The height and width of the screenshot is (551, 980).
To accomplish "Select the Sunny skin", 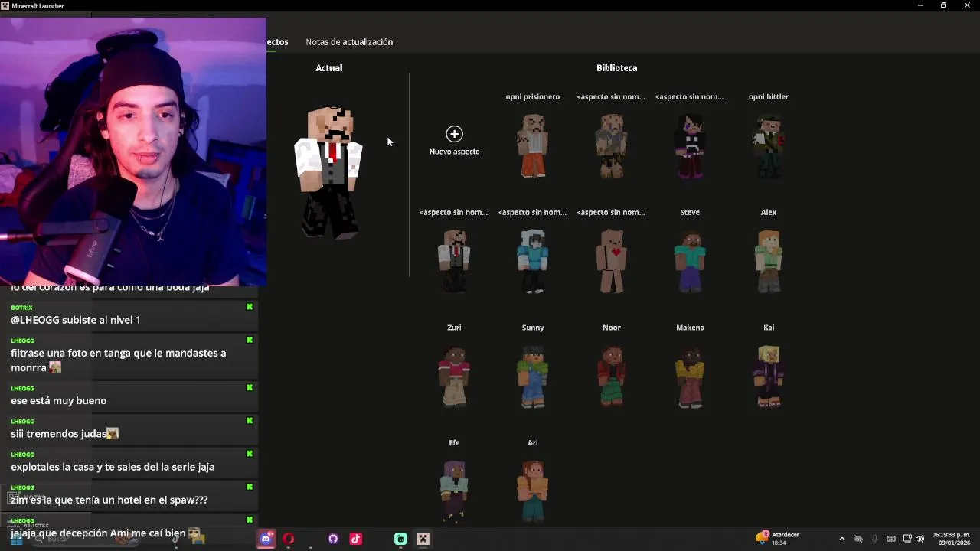I will coord(533,377).
